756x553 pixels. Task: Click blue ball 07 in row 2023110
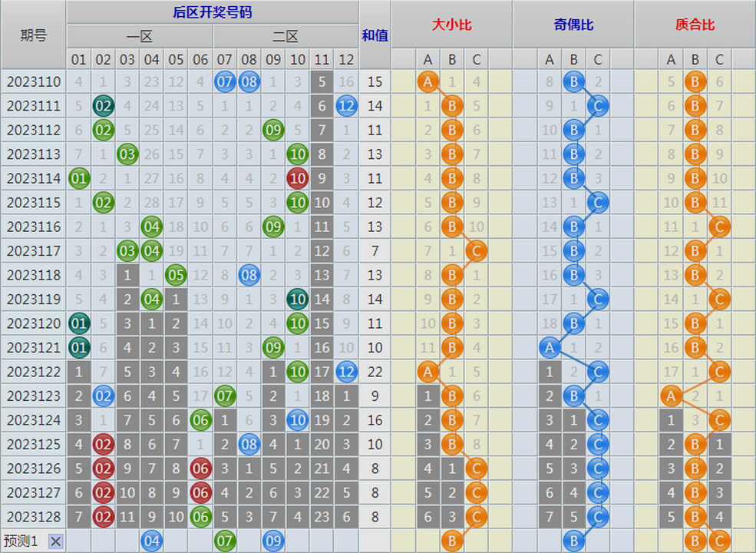[x=225, y=81]
